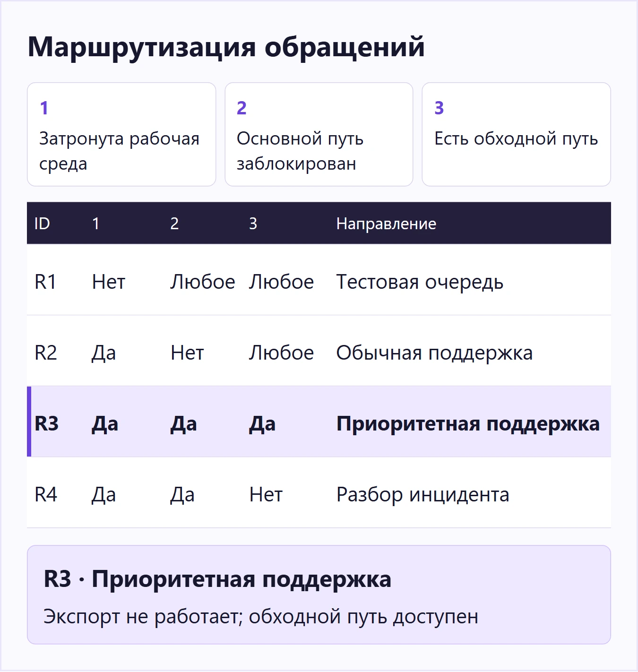Click 'Нет' in the R1 row

109,282
